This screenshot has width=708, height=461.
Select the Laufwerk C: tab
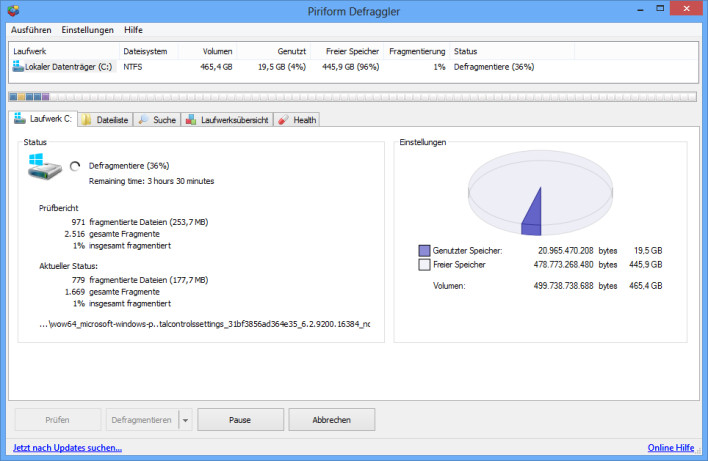coord(43,119)
